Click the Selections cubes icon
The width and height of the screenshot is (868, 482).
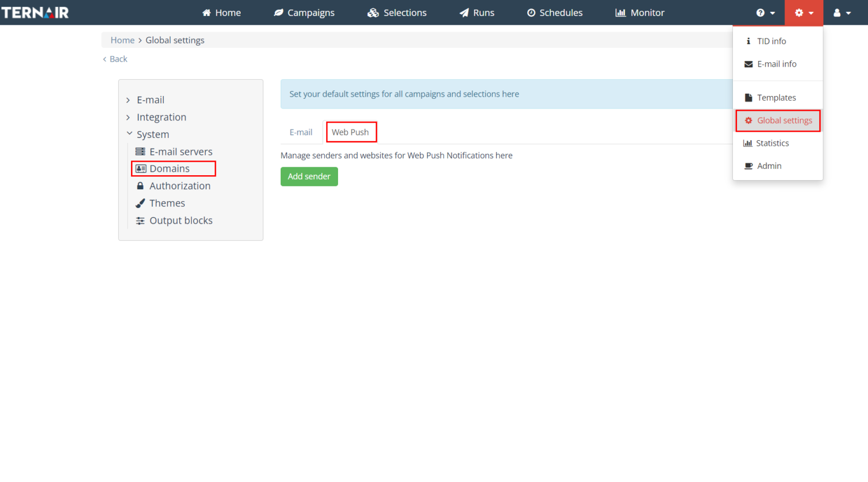coord(373,13)
